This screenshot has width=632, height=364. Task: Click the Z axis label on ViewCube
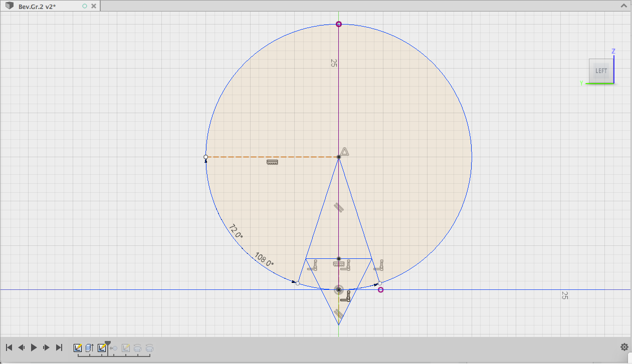click(613, 52)
